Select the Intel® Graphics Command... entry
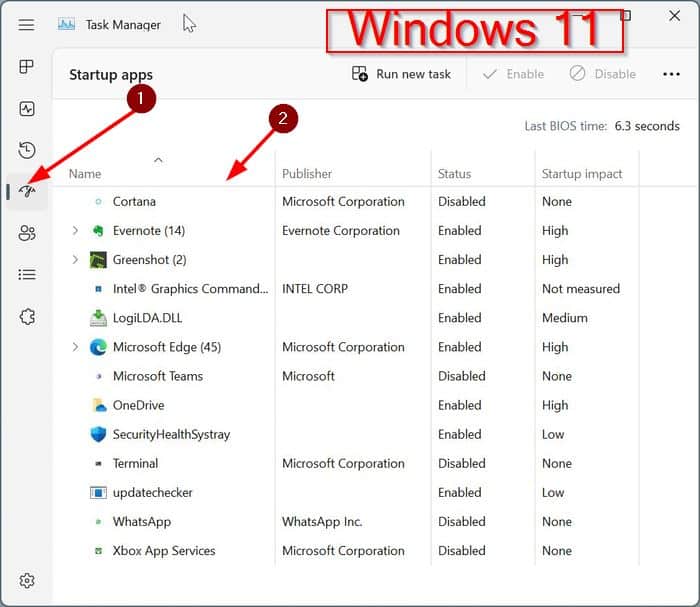 click(191, 289)
